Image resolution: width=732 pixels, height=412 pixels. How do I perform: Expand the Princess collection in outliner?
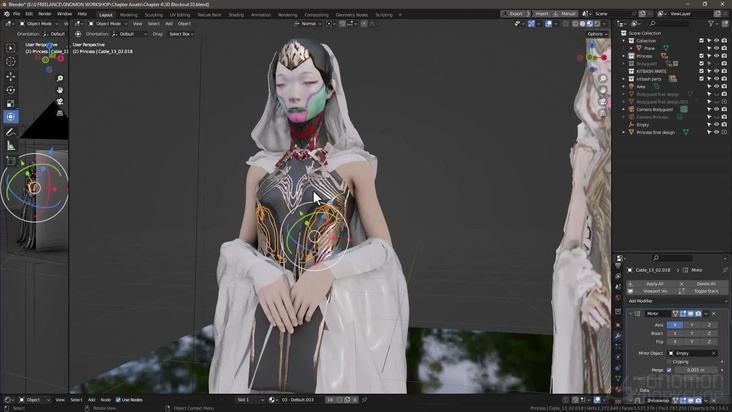point(624,56)
